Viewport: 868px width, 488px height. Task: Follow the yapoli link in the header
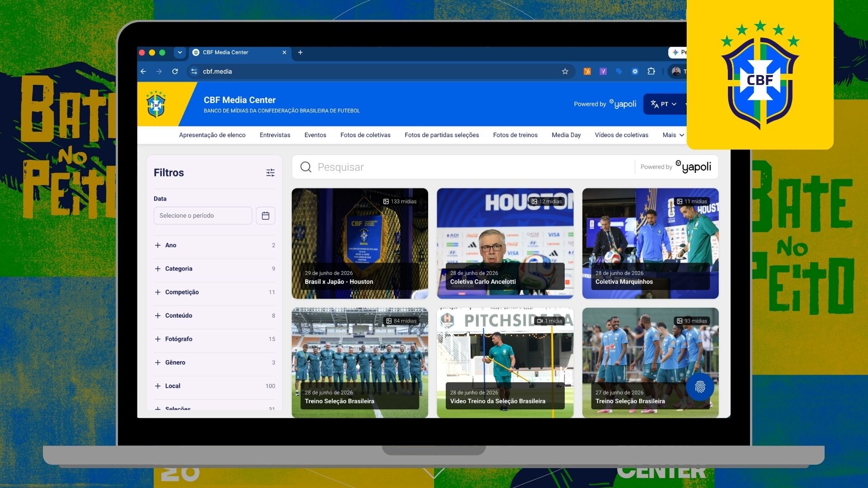click(x=623, y=104)
